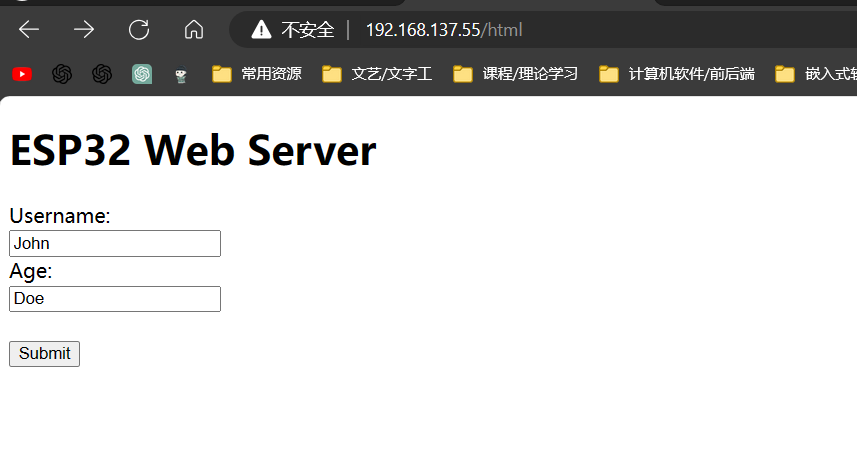Click the address bar URL 192.168.137.55/html
The width and height of the screenshot is (857, 467).
point(444,30)
